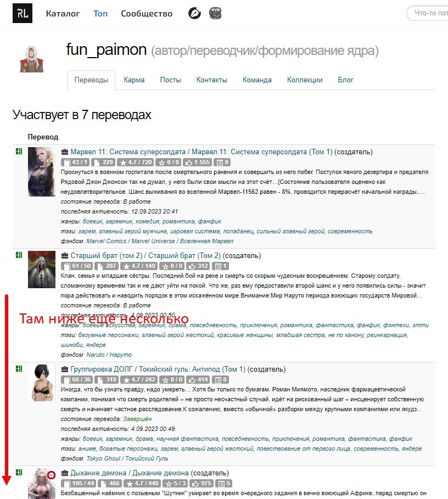Image resolution: width=448 pixels, height=499 pixels.
Task: Go to the Сообщество menu
Action: [x=147, y=13]
